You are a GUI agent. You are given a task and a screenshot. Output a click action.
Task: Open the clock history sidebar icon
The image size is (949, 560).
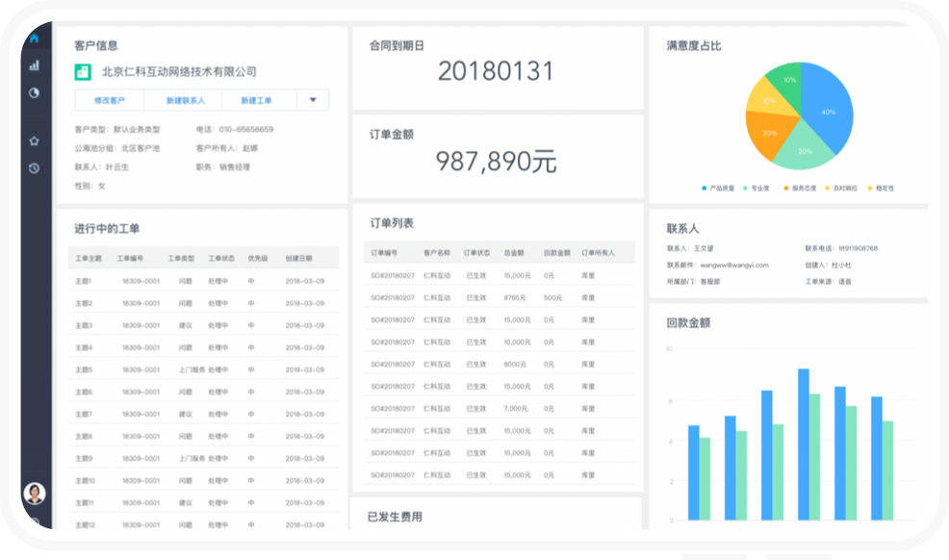point(35,167)
